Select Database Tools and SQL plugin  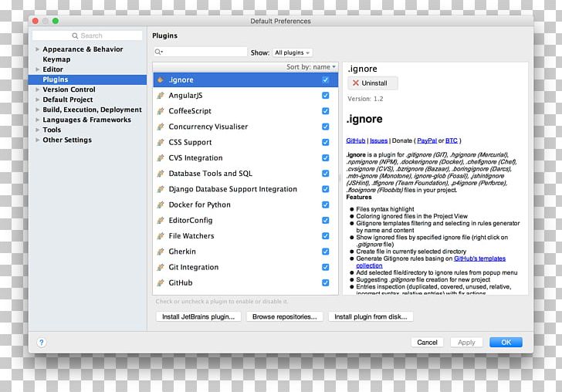(x=210, y=174)
